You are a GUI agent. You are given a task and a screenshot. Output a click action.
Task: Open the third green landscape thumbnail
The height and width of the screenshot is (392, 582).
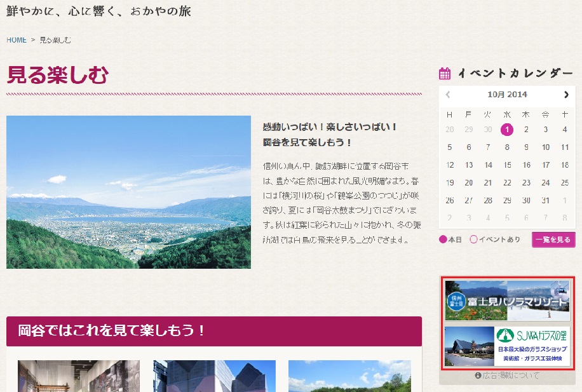point(349,375)
